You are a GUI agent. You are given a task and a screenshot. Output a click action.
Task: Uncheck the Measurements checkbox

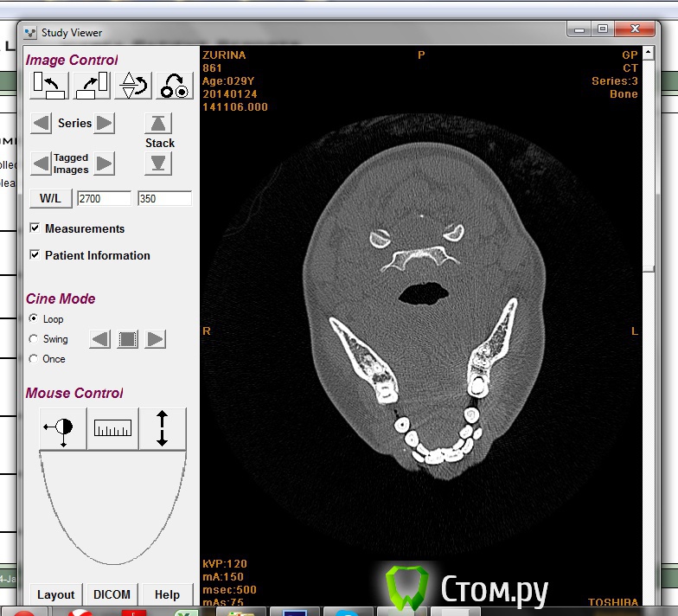click(x=35, y=228)
